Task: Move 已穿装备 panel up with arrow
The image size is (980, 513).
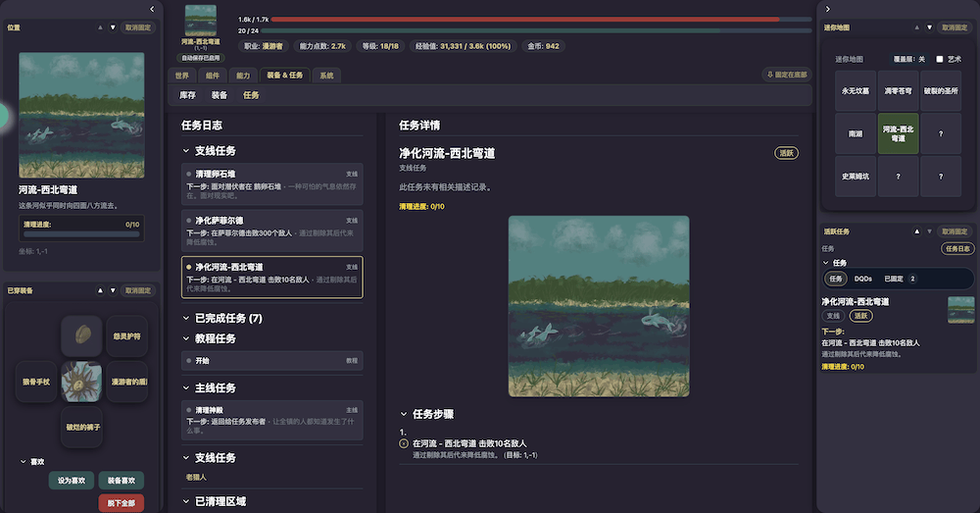Action: [101, 290]
